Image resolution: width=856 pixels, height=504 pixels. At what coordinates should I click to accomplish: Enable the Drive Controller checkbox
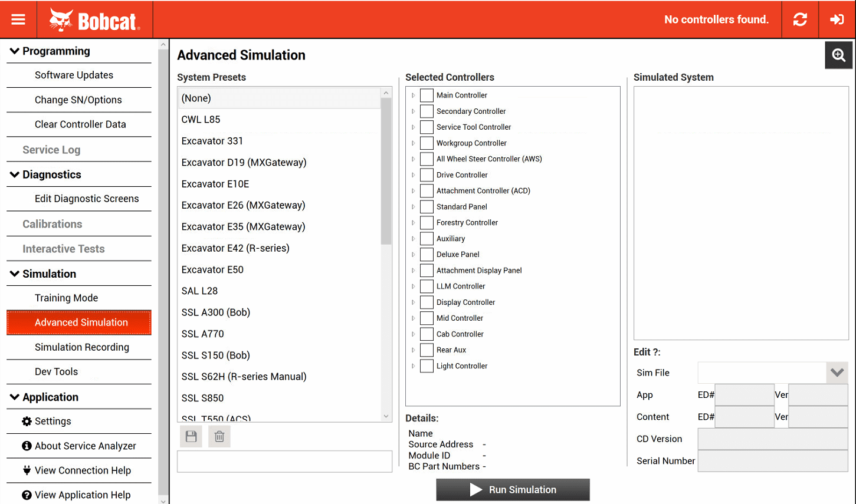pos(427,174)
